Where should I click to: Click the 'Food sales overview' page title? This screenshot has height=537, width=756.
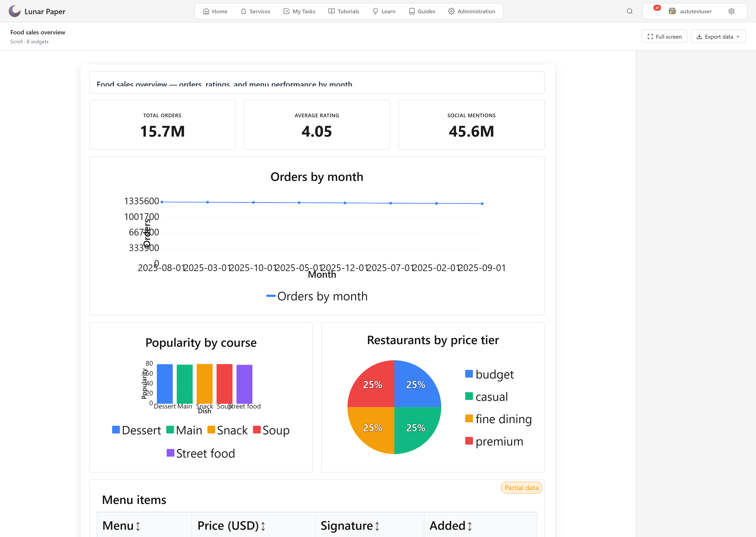(38, 32)
